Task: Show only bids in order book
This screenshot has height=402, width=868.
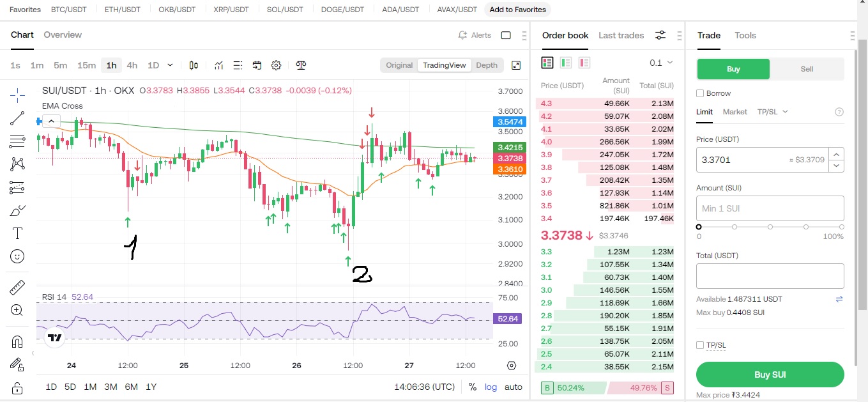Action: click(566, 63)
